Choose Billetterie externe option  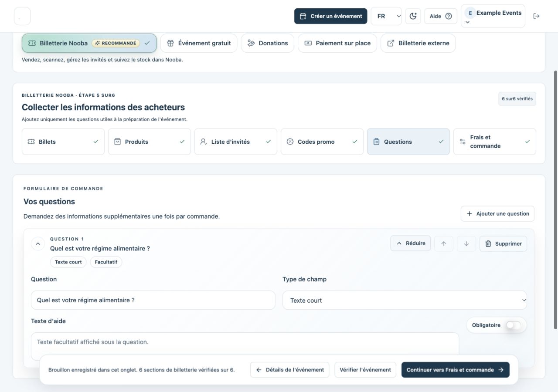click(x=418, y=43)
